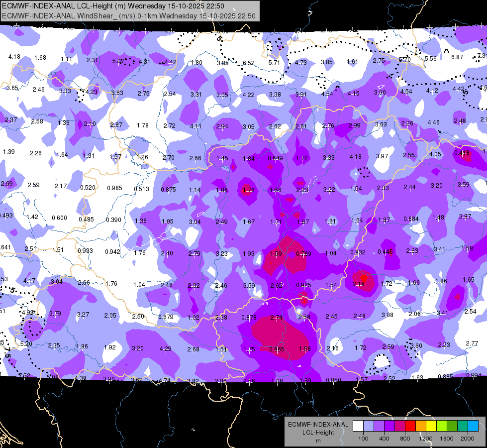Click the grid value 0.878
Viewport: 487px width, 448px height.
249,318
